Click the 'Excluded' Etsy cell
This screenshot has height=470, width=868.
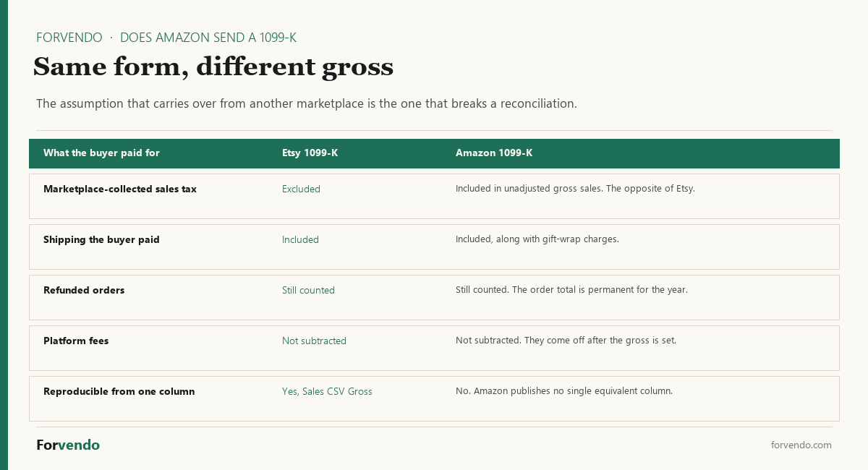click(x=301, y=189)
